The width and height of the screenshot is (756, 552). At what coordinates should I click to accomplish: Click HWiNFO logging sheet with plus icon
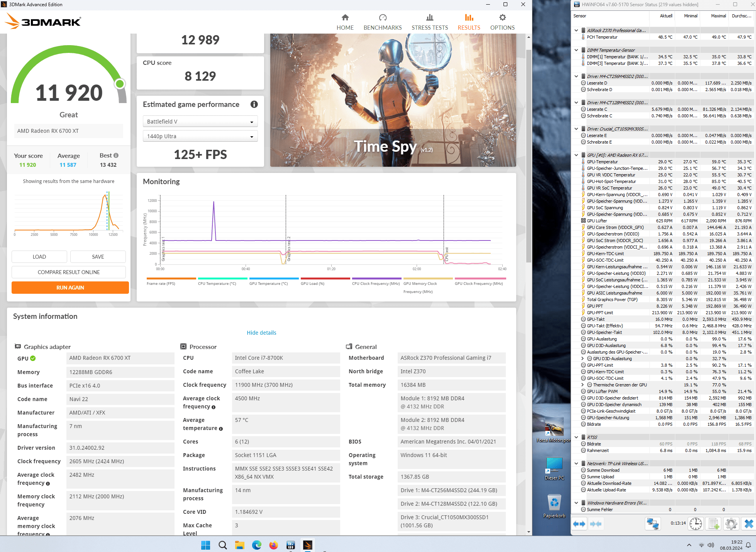[714, 524]
